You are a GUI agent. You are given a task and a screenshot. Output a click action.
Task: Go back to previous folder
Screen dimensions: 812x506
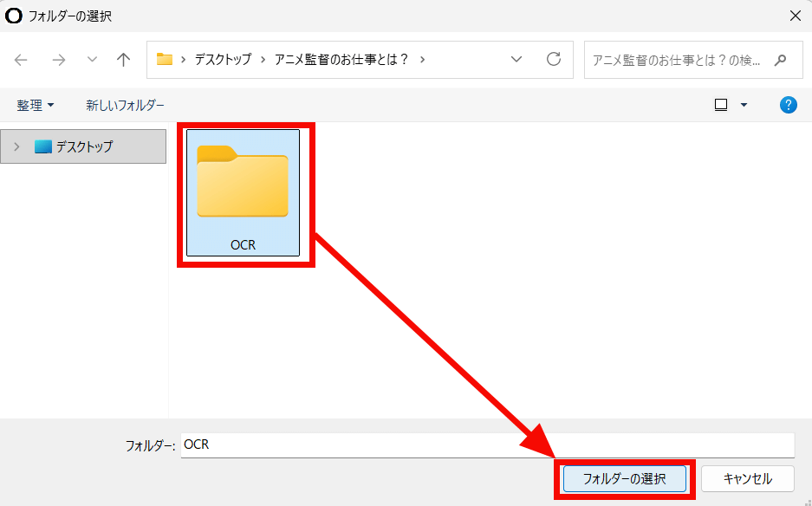(x=21, y=60)
